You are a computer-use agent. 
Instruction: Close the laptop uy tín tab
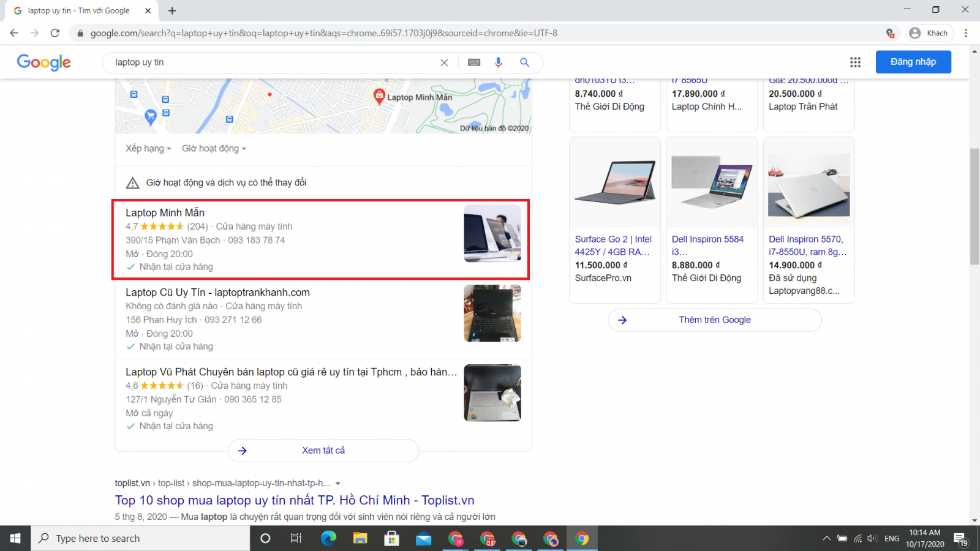(148, 10)
